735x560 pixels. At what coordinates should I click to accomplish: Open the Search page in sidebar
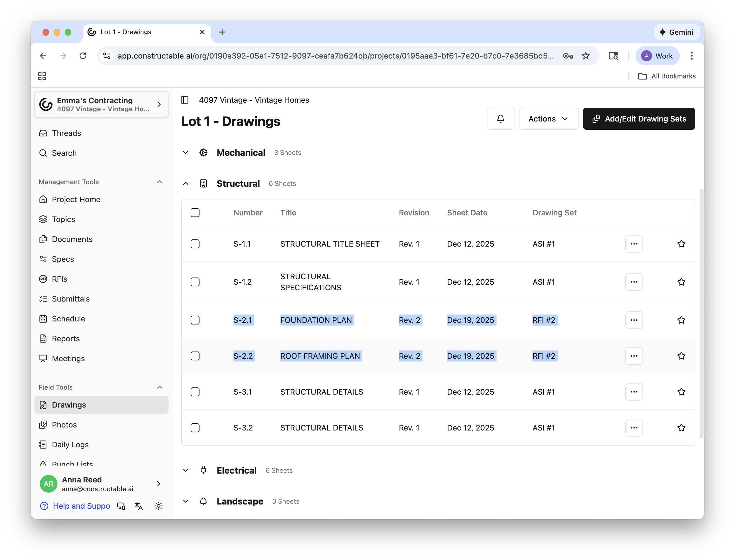(x=101, y=153)
